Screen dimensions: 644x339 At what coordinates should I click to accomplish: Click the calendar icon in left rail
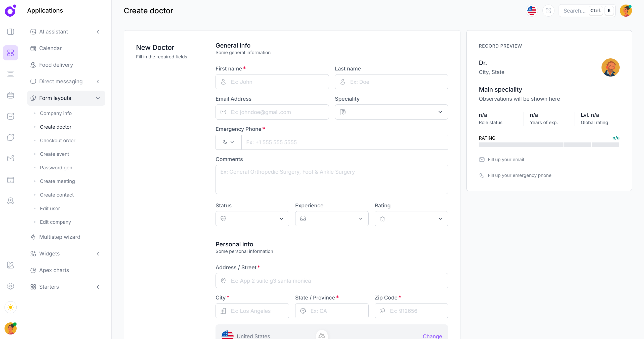tap(11, 180)
